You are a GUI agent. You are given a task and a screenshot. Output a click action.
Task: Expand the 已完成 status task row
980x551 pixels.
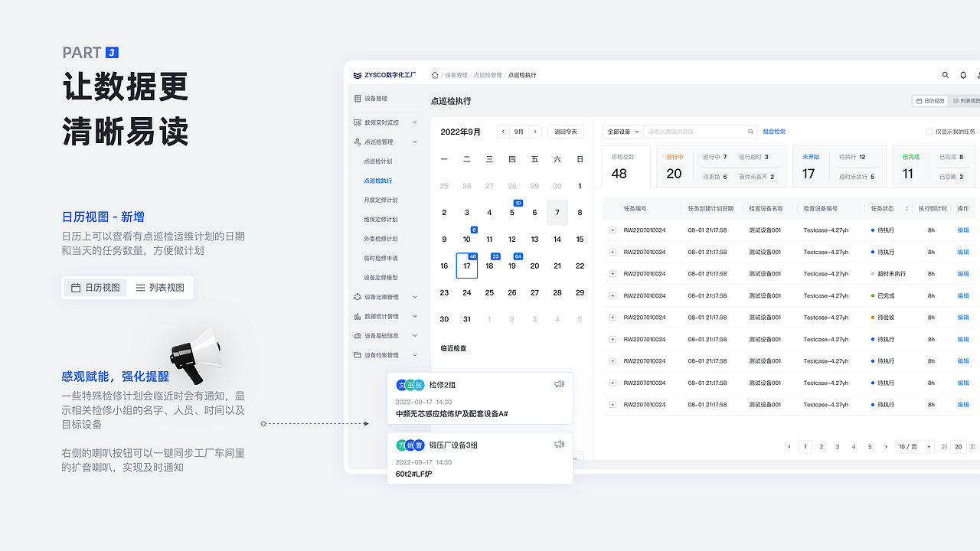point(612,295)
